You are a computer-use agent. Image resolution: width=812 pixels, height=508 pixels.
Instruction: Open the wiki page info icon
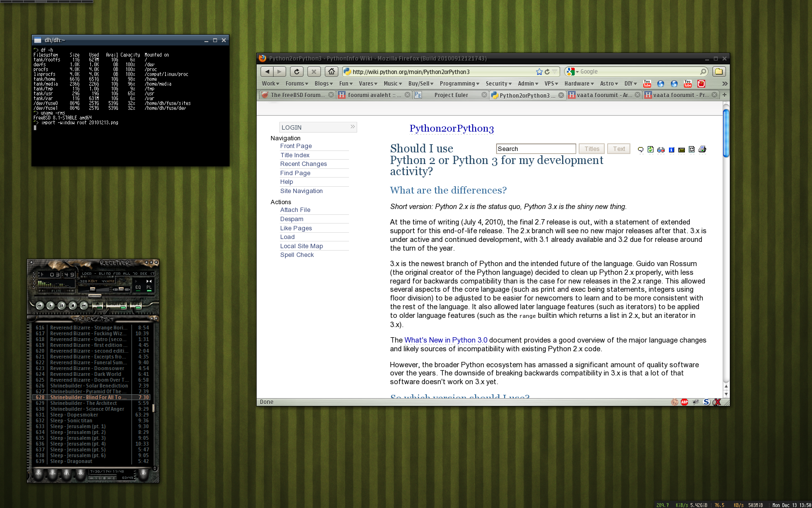tap(671, 149)
